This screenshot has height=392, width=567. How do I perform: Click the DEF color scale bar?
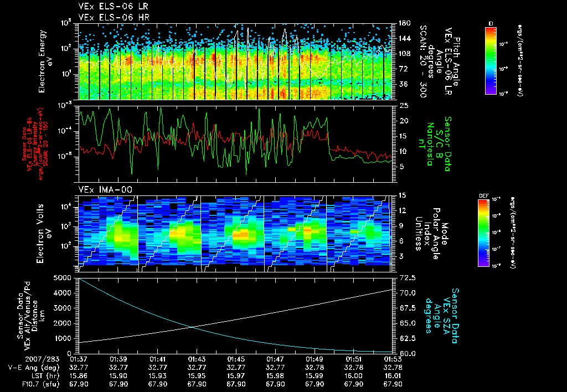[x=483, y=233]
